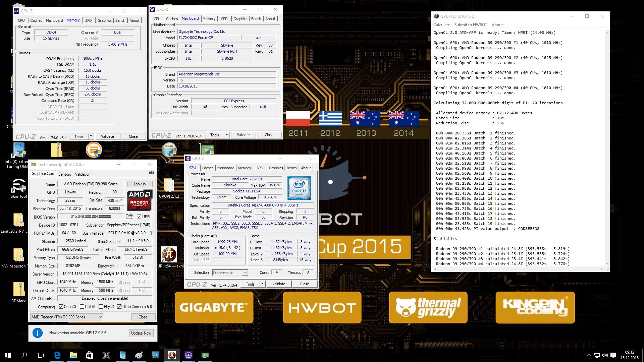
Task: Select Bench tab in CPU-Z CPU window
Action: [291, 168]
